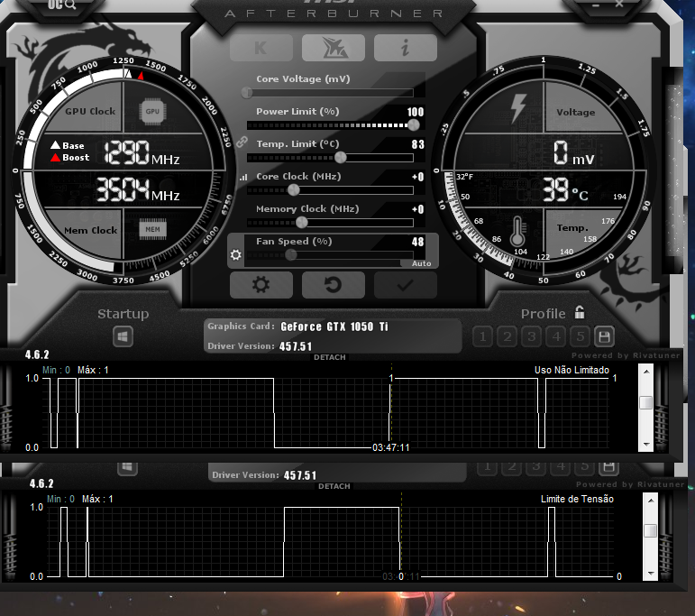Open the OC search icon at top left
This screenshot has width=695, height=616.
[61, 5]
